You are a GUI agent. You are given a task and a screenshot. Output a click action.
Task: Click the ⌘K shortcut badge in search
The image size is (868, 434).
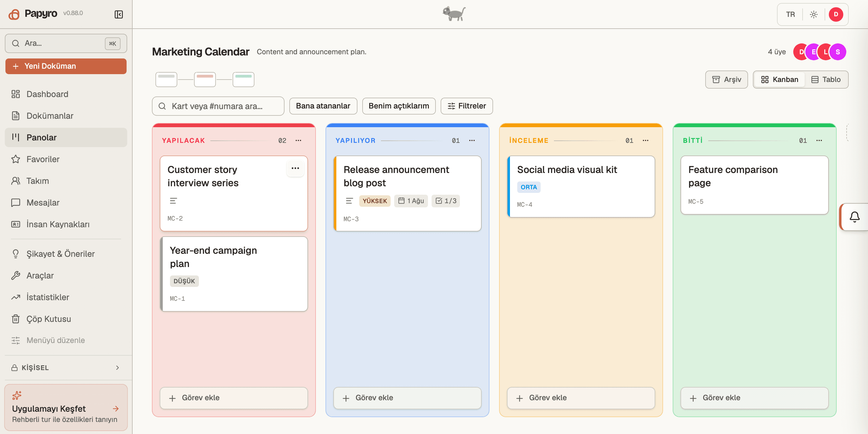coord(112,43)
